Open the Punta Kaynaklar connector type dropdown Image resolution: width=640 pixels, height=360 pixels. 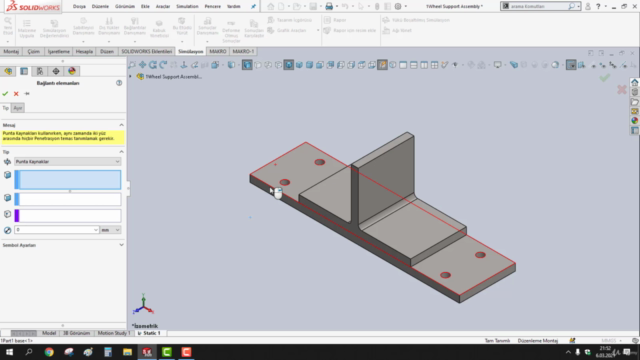68,162
